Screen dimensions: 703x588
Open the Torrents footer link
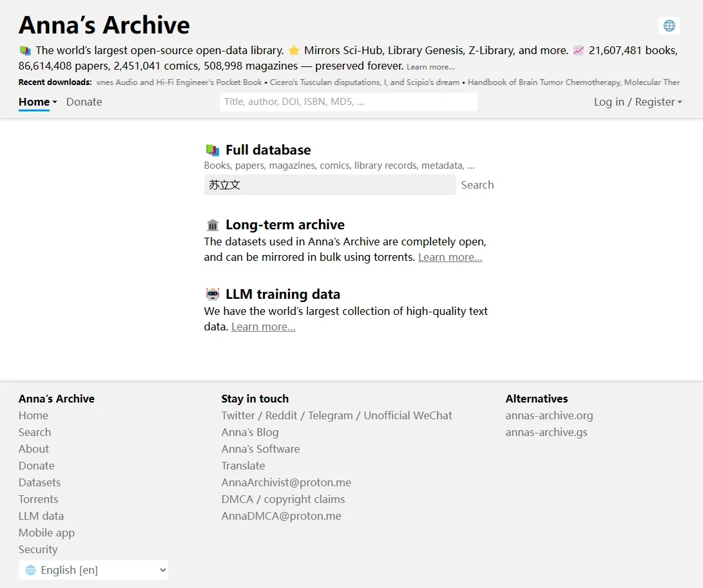tap(38, 499)
